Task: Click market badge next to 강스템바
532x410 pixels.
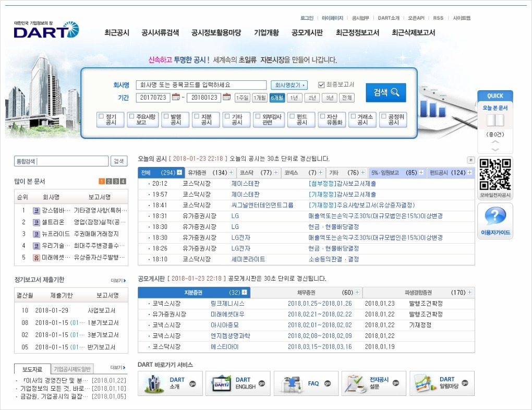Action: point(37,210)
